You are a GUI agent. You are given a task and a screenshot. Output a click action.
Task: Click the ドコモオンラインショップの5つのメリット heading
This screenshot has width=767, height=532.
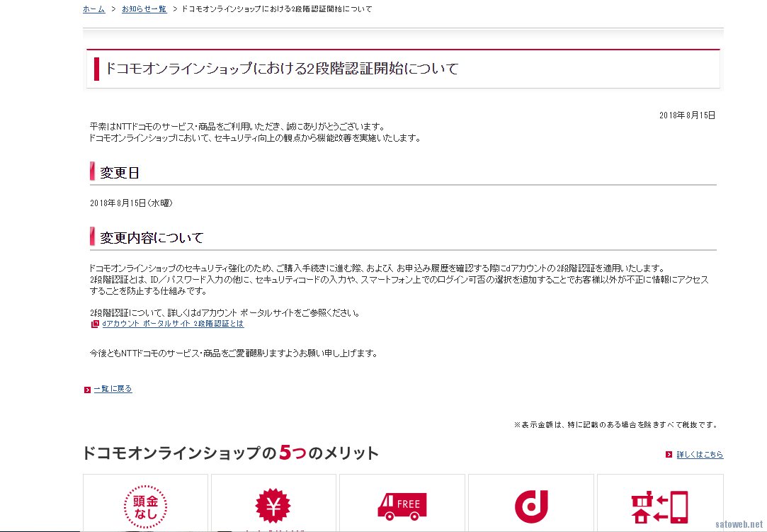(x=230, y=453)
